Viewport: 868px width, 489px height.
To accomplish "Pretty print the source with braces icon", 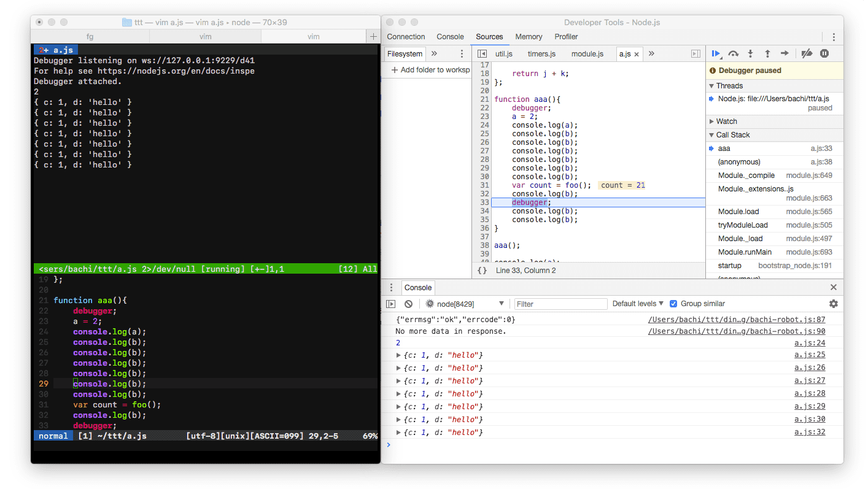I will 482,271.
